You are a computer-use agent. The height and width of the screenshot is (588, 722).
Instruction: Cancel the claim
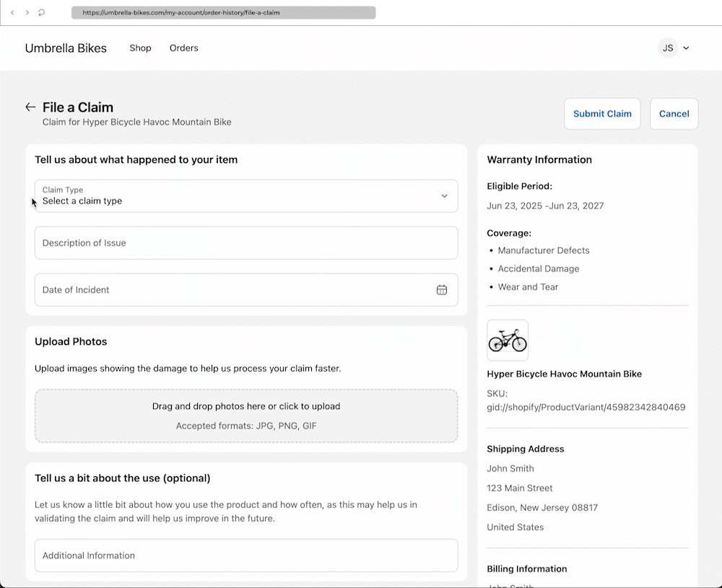tap(674, 114)
